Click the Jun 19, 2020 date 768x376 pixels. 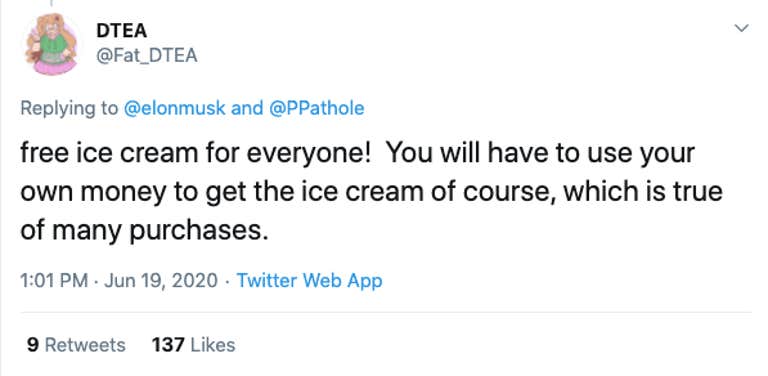click(x=161, y=281)
